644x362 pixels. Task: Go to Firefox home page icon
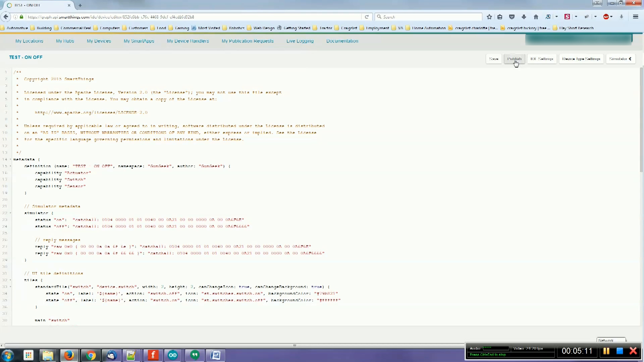coord(536,17)
